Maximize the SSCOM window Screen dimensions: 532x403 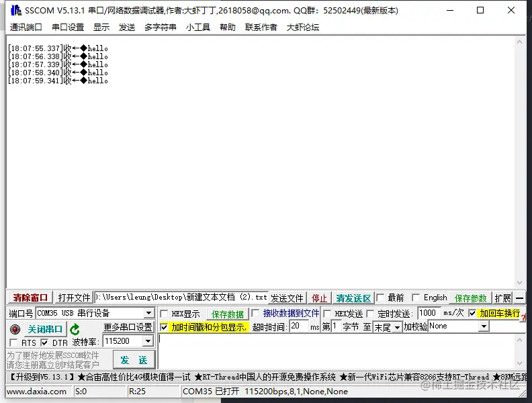coord(480,10)
